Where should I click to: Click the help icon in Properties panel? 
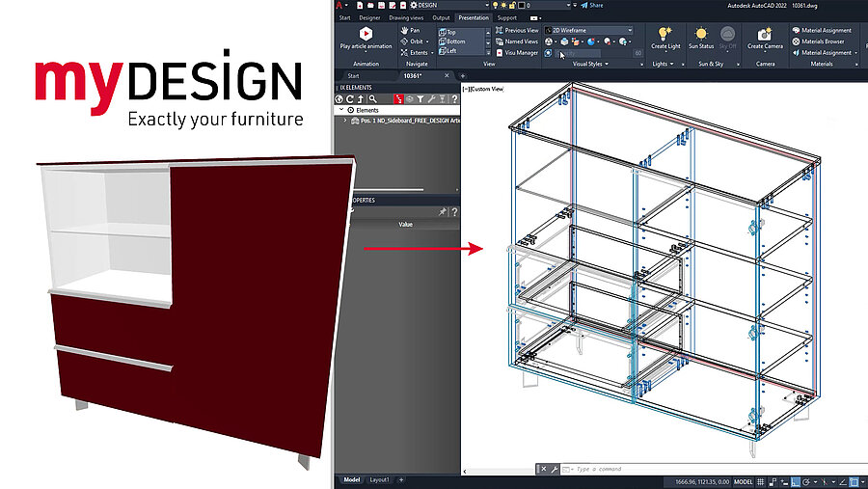[x=454, y=212]
